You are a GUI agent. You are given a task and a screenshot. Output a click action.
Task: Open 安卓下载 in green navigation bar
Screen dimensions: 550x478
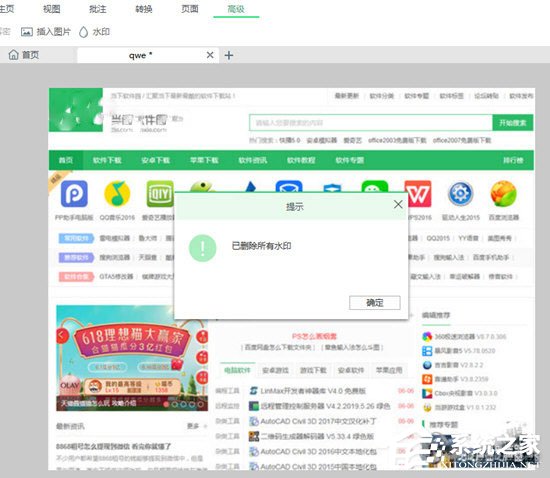tap(155, 160)
